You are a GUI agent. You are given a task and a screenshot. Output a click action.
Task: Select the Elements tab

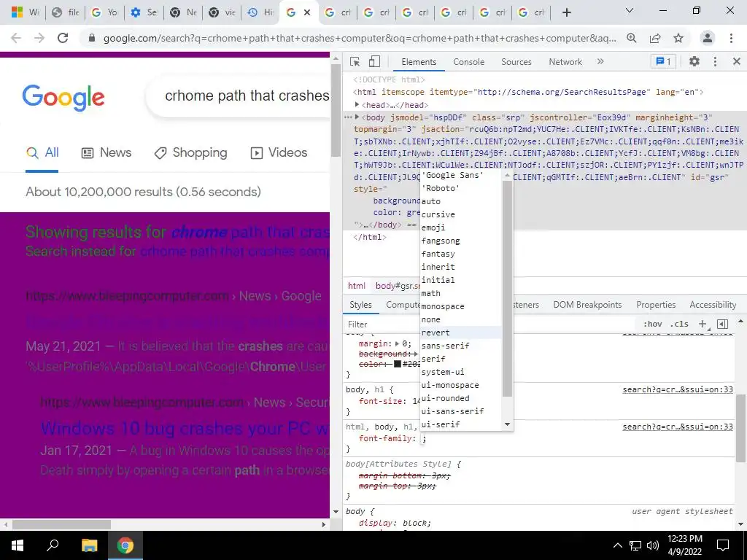(x=418, y=62)
